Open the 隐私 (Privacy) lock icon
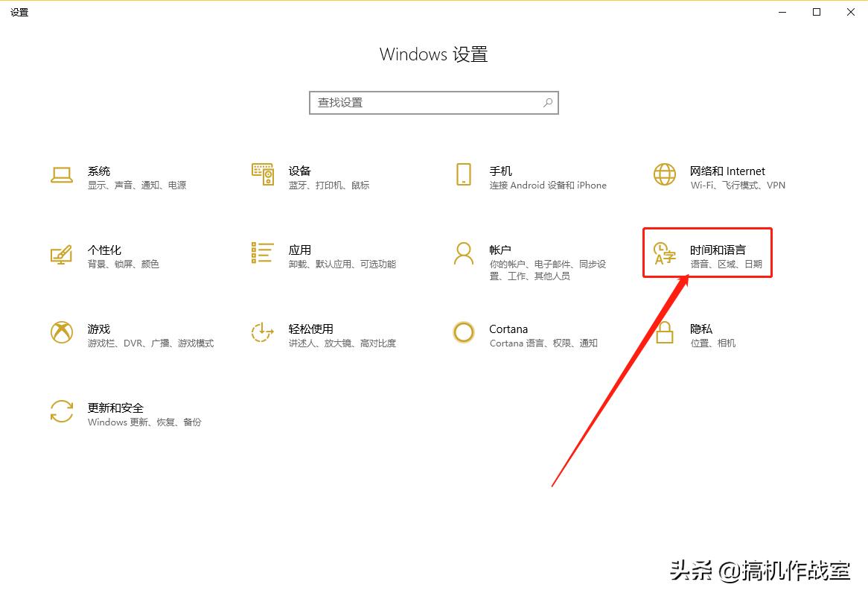The width and height of the screenshot is (868, 599). click(x=663, y=335)
